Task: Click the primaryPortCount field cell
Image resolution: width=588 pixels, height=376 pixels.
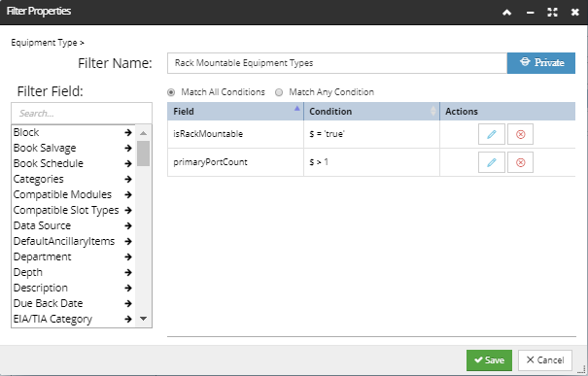Action: click(235, 162)
